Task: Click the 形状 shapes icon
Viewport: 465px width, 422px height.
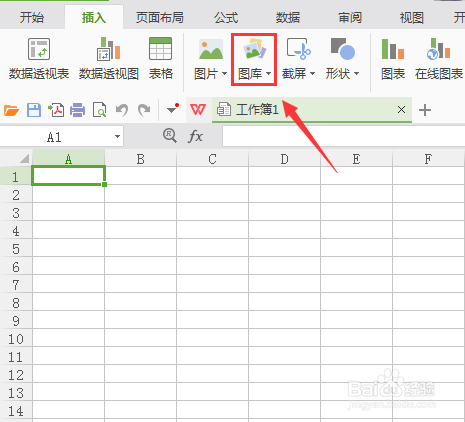Action: click(x=342, y=49)
